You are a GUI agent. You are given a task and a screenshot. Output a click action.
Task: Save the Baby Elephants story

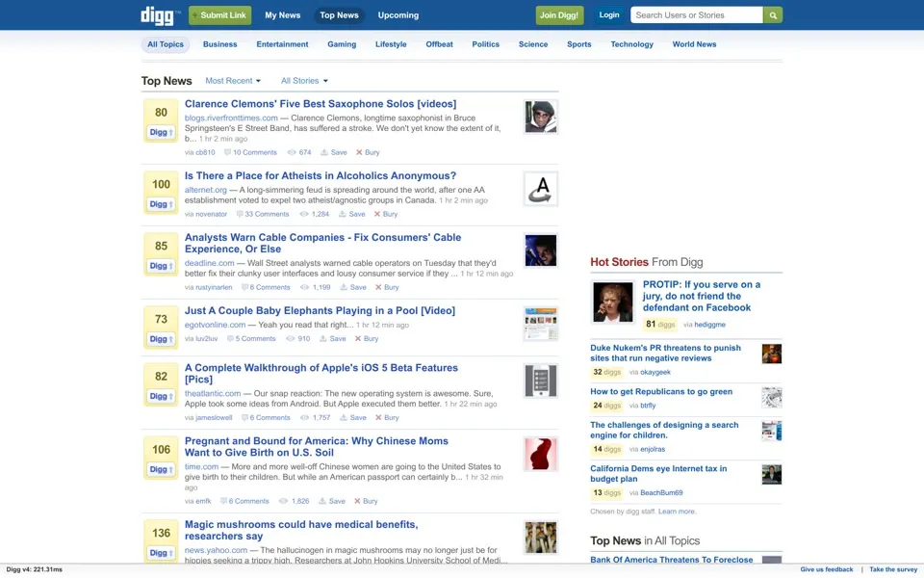tap(332, 338)
